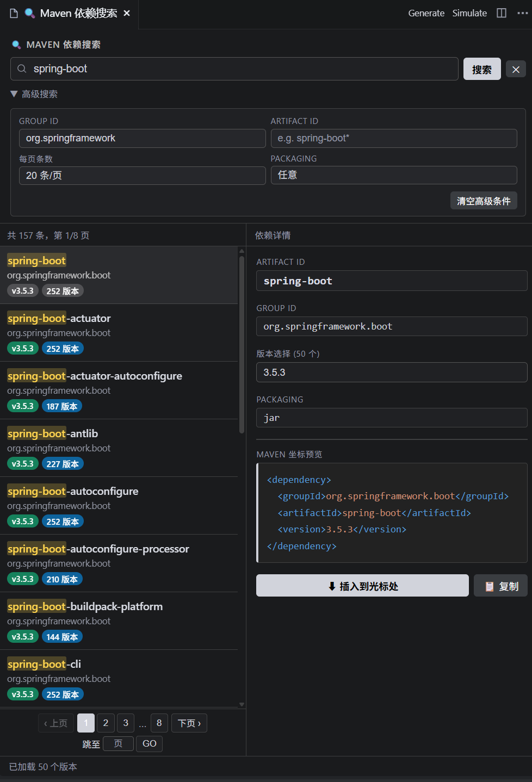The image size is (532, 782).
Task: Select the spring-boot-autoconfigure result
Action: click(x=119, y=506)
